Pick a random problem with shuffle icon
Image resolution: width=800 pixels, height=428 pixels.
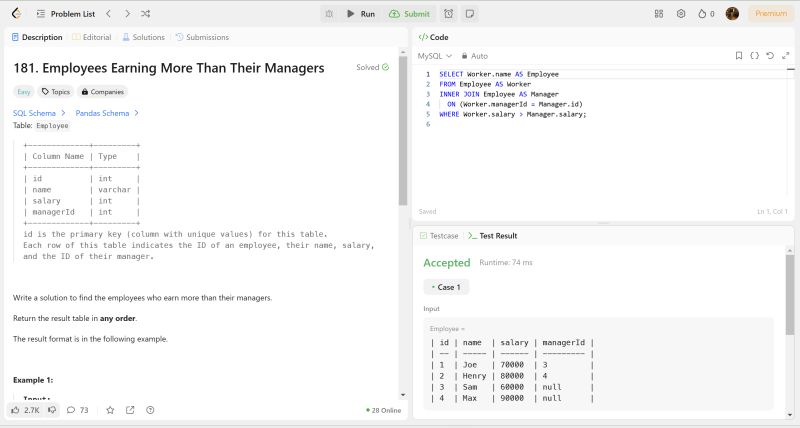point(145,14)
